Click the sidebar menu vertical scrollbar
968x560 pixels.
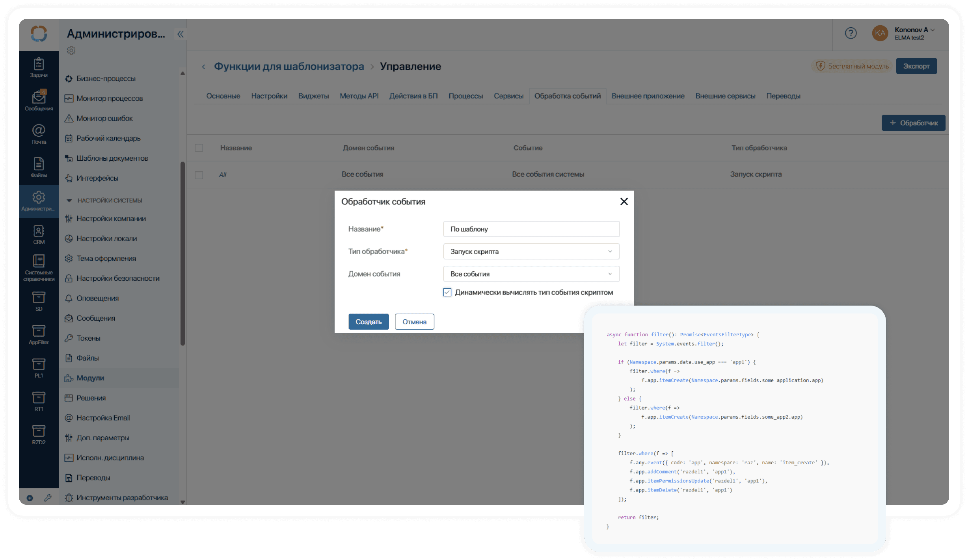tap(182, 254)
